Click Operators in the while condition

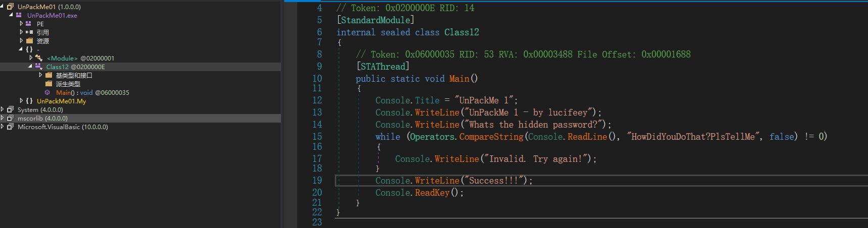pos(433,137)
